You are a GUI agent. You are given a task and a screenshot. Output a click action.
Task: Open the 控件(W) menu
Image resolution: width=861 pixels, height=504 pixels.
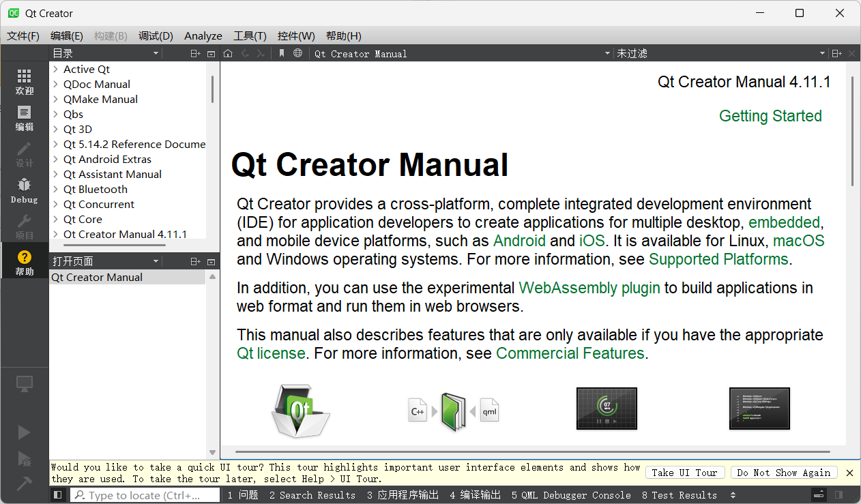296,35
